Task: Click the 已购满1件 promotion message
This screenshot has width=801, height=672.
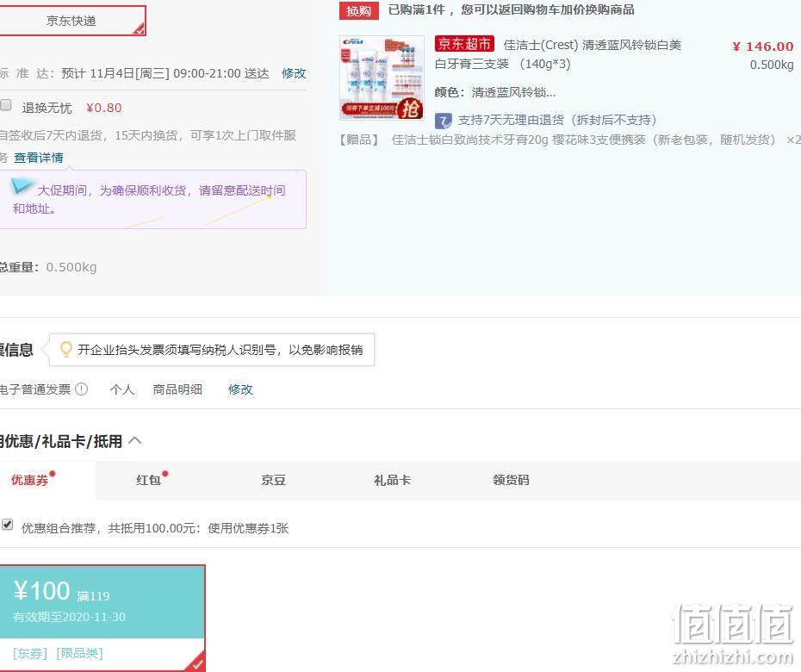Action: click(512, 10)
